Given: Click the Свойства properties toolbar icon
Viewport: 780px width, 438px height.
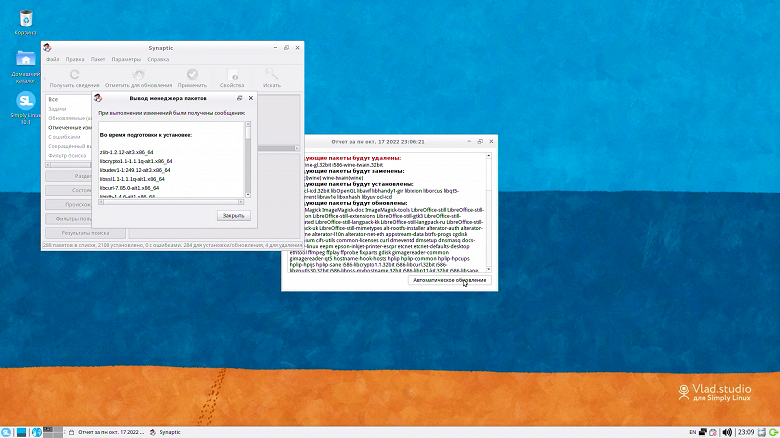Looking at the screenshot, I should (x=232, y=75).
